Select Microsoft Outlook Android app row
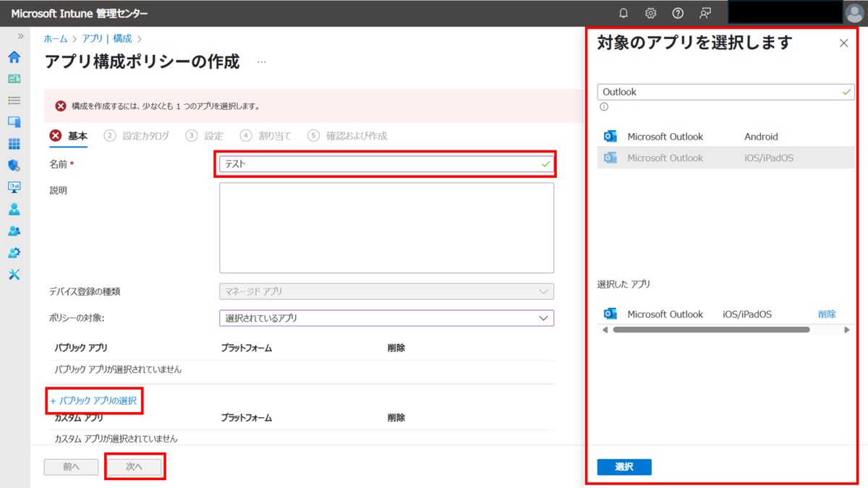Screen dimensions: 868x488 [726, 137]
